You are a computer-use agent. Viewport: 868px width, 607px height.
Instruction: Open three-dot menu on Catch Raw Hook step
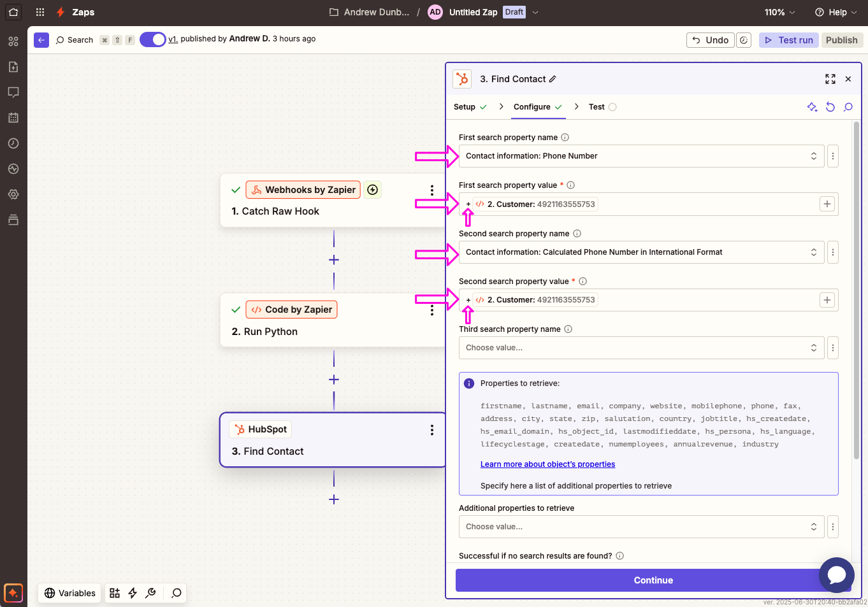432,190
